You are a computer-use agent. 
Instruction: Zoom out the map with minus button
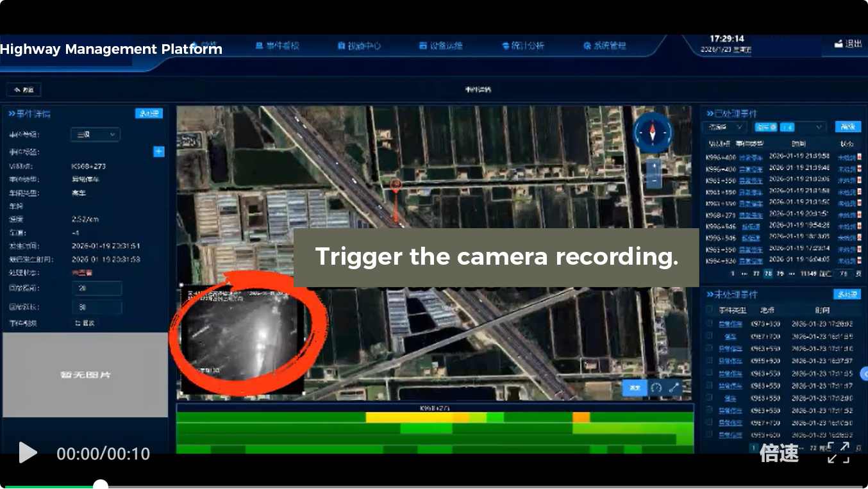653,181
